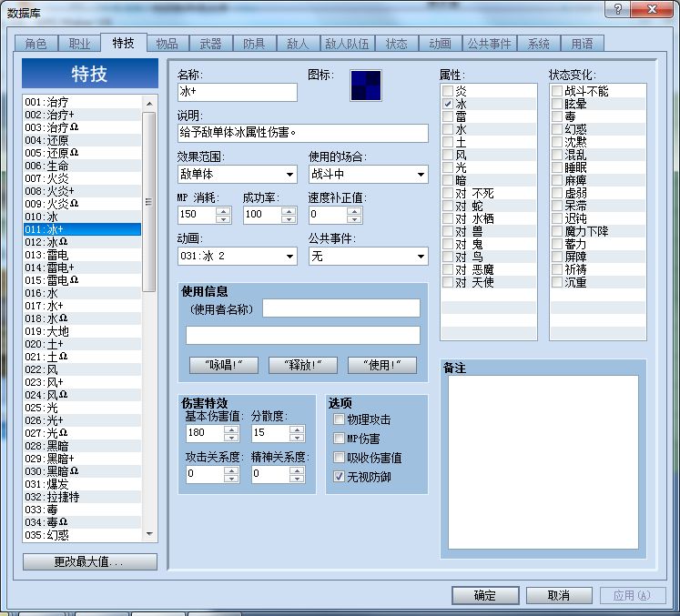Insert the "使用!" message template

pos(382,365)
